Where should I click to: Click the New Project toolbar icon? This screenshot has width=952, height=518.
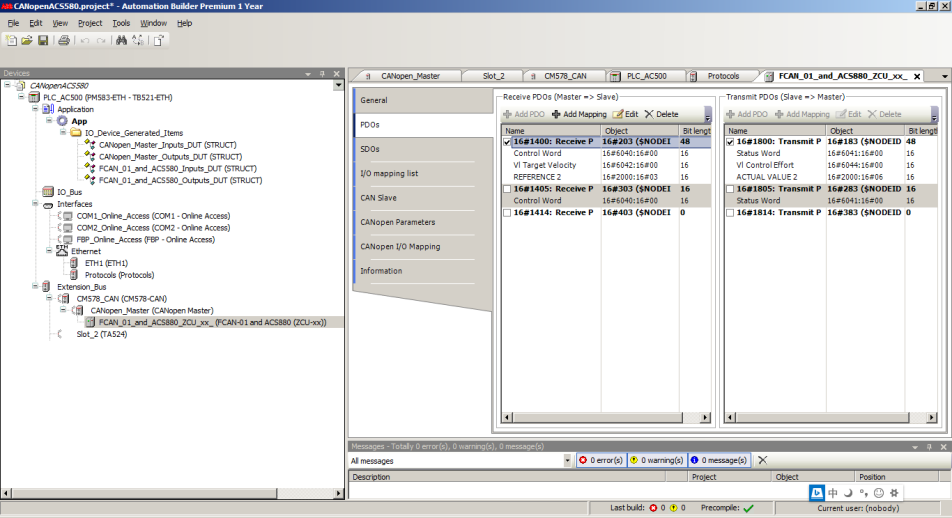[11, 40]
